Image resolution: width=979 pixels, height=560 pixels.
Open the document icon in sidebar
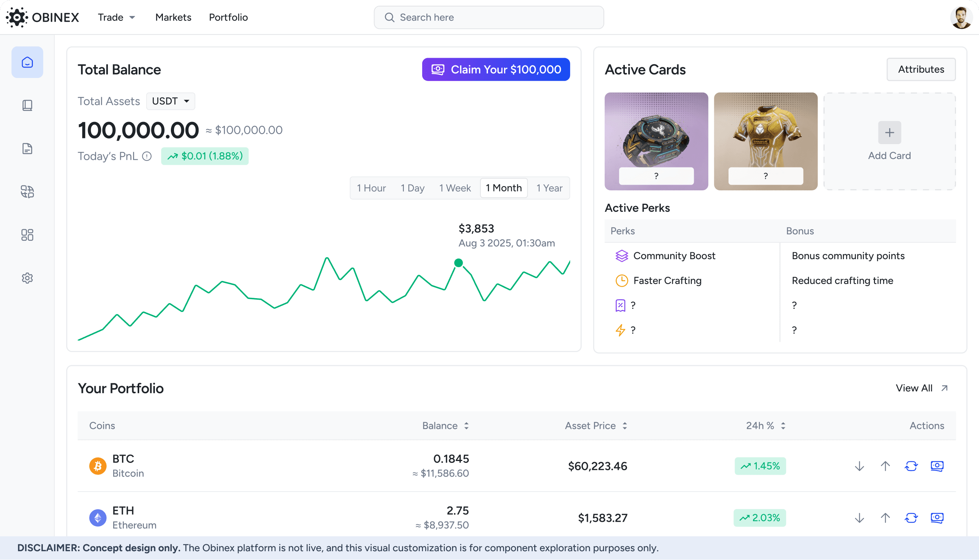point(27,148)
